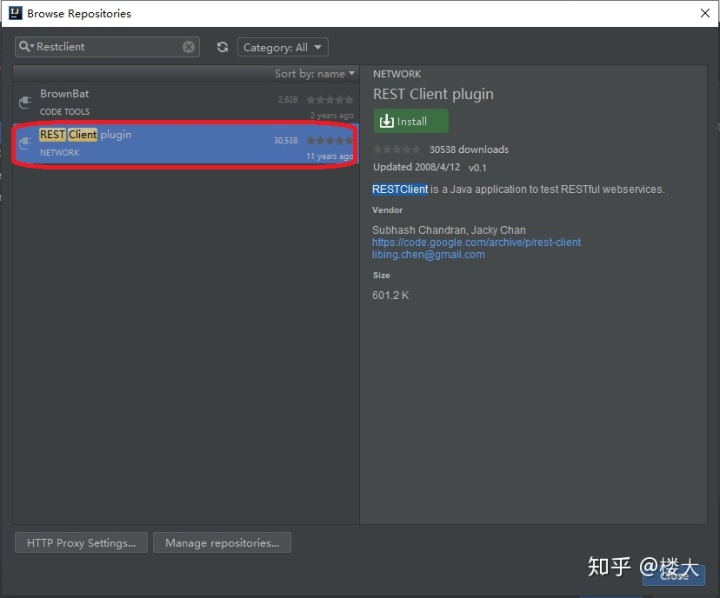Click the Size heading

381,275
